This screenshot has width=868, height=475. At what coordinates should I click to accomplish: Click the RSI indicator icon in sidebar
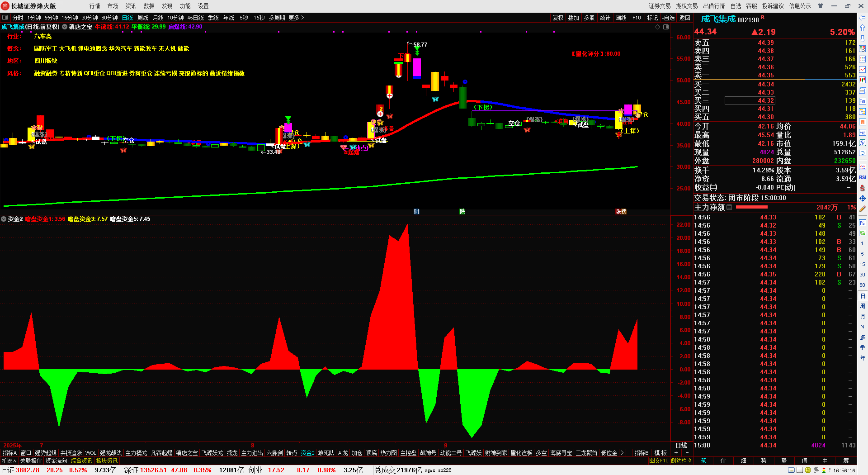point(863,177)
